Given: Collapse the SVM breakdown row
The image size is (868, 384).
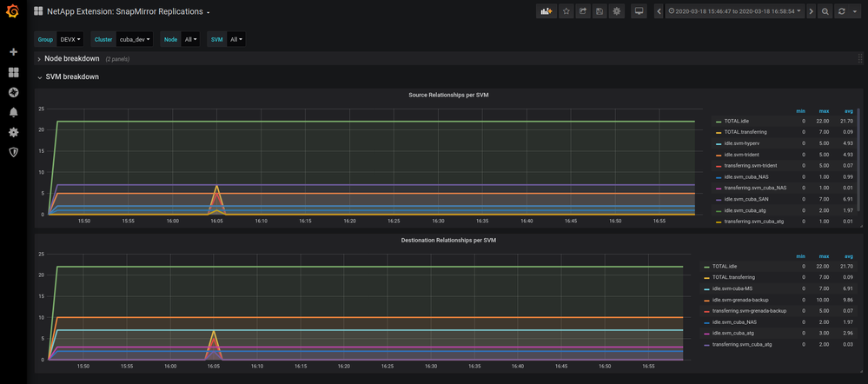Looking at the screenshot, I should click(x=72, y=77).
